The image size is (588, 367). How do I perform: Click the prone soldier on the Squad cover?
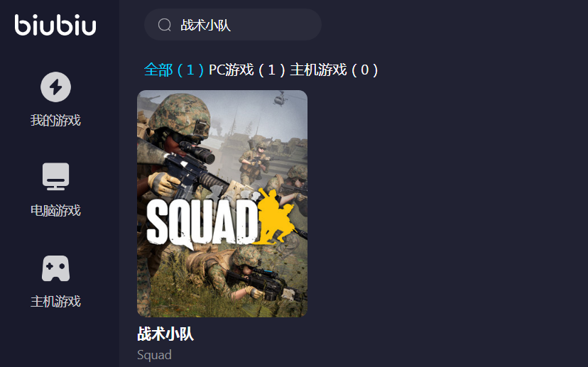244,274
